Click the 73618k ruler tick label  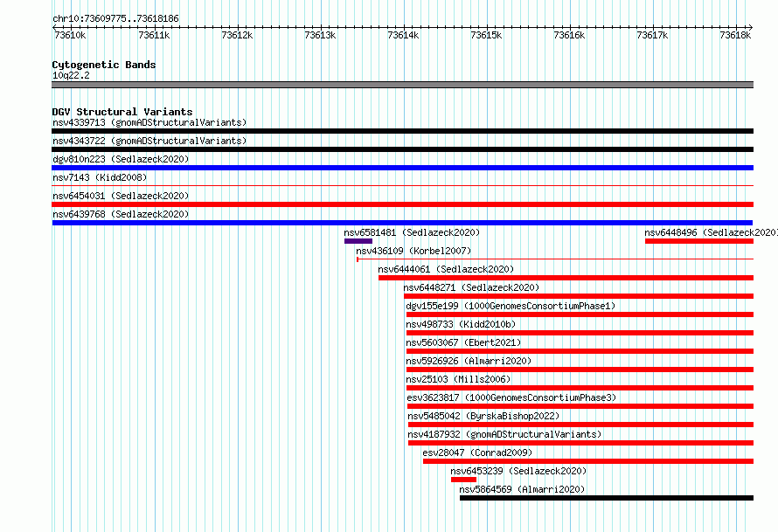point(735,35)
